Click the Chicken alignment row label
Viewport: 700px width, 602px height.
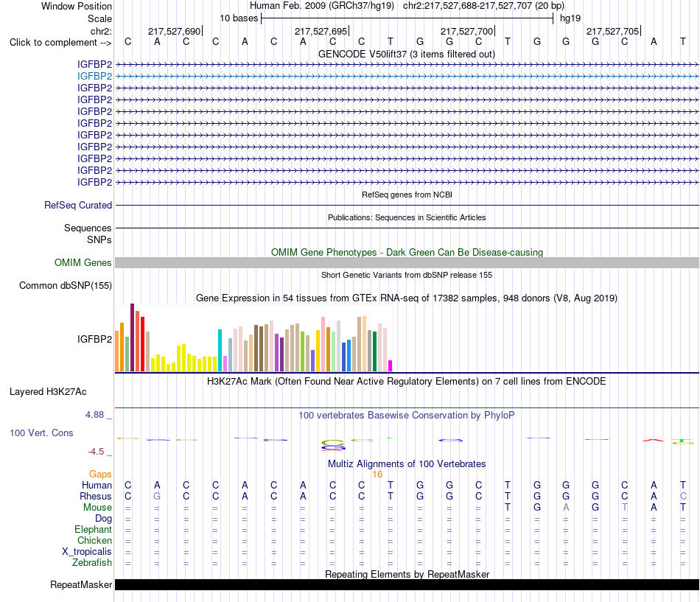tap(94, 540)
